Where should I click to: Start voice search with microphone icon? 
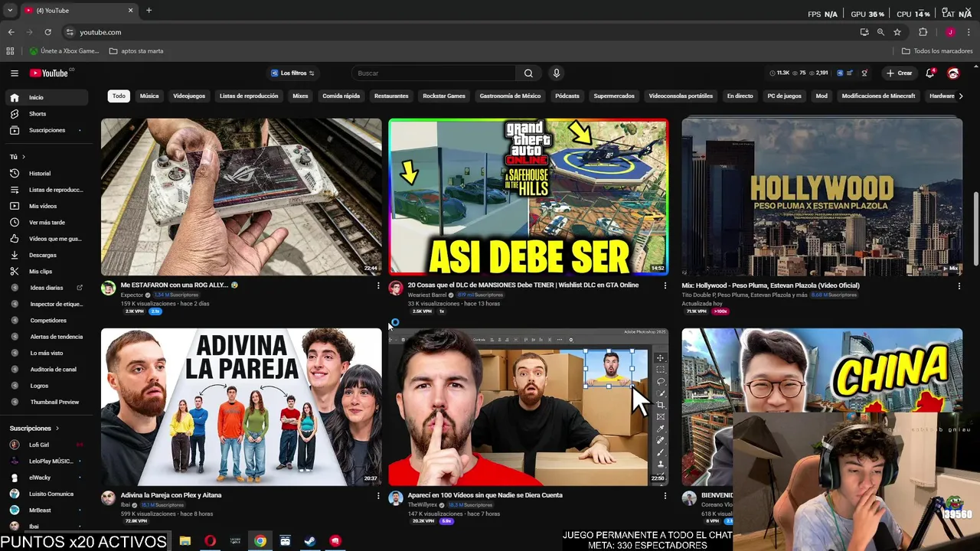557,73
